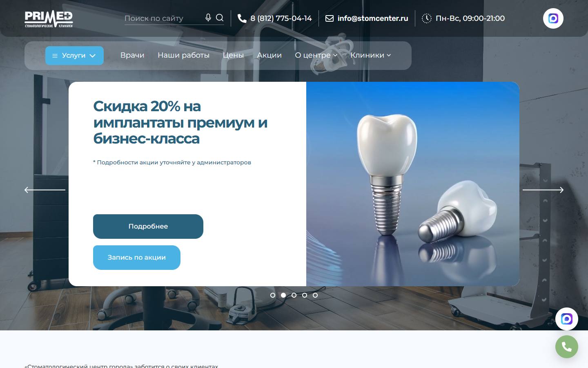Click the Запись по акции button
The height and width of the screenshot is (368, 588).
pos(137,258)
